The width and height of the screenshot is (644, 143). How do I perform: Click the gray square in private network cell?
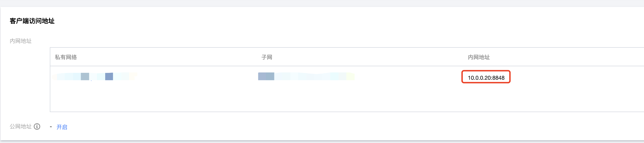click(85, 76)
